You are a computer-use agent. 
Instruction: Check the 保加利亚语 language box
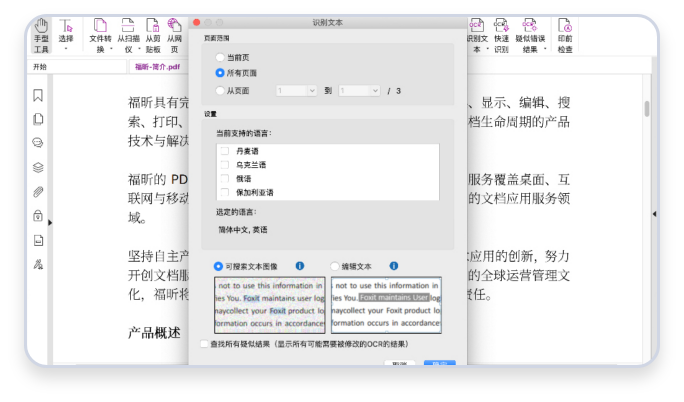pos(225,192)
